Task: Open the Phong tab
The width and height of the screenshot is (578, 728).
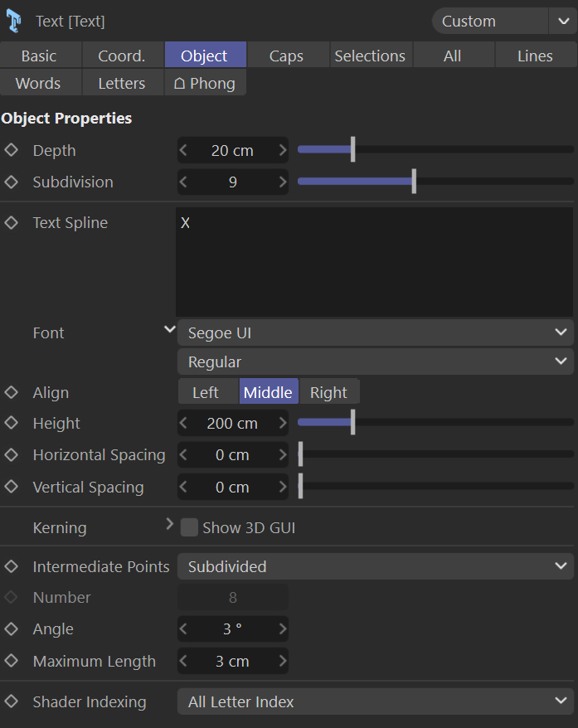Action: point(205,83)
